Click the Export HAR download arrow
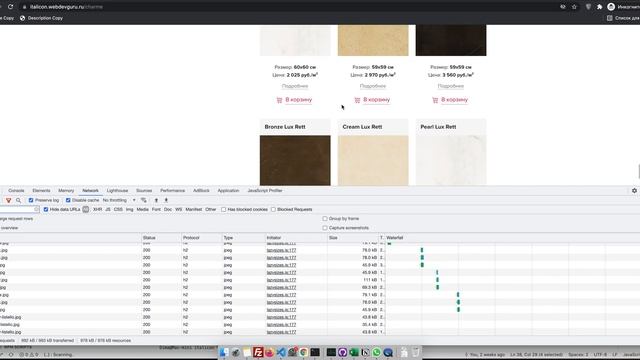Image resolution: width=640 pixels, height=360 pixels. coord(166,200)
